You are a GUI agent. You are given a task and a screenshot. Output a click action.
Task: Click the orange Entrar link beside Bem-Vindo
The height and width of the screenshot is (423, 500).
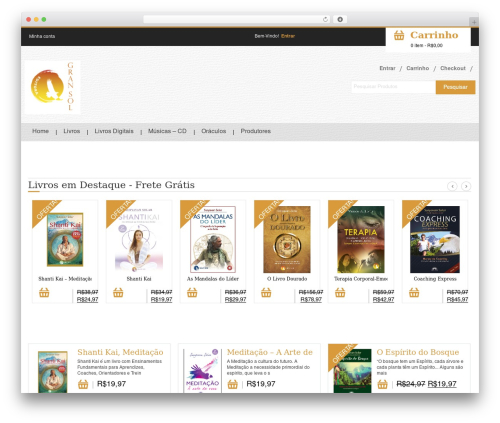click(288, 36)
